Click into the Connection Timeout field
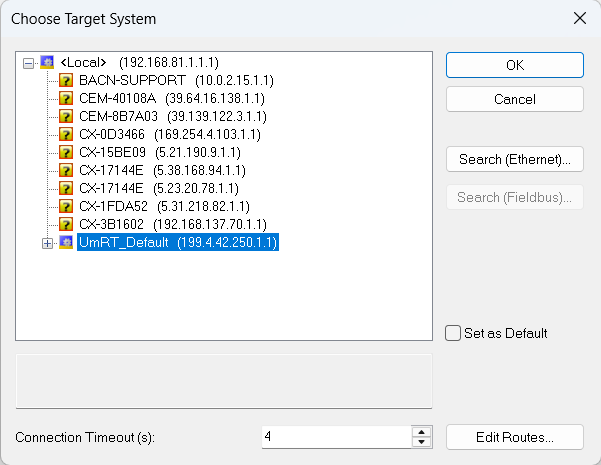 [335, 437]
